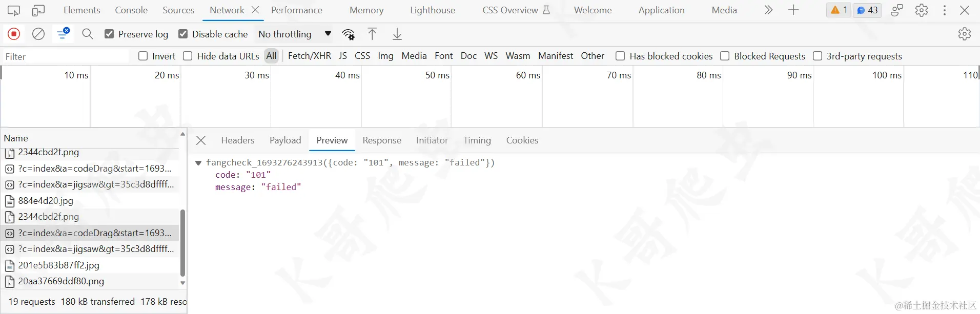
Task: Toggle the Preserve log checkbox
Action: [109, 34]
